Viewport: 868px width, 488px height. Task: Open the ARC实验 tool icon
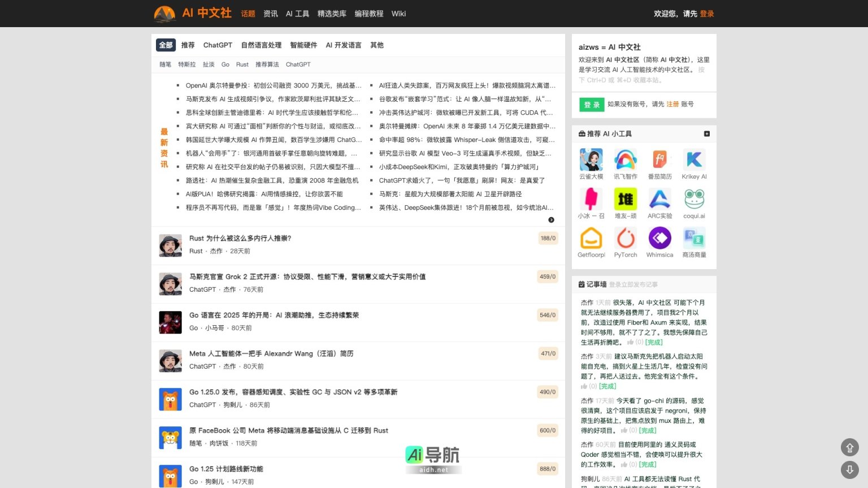[659, 198]
